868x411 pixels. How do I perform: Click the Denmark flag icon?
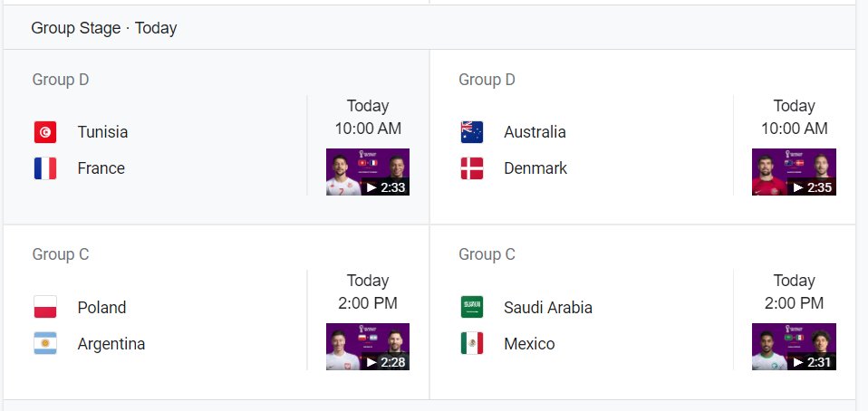point(472,168)
